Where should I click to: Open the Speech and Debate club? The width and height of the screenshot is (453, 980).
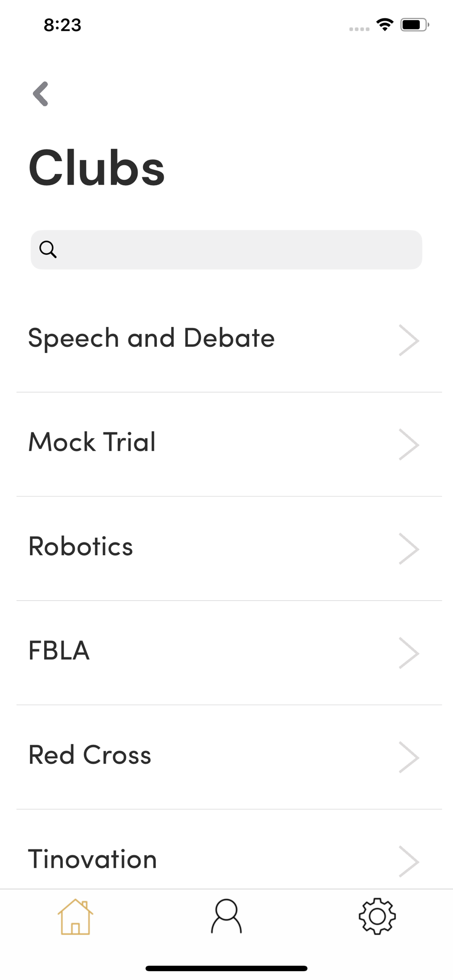point(151,338)
